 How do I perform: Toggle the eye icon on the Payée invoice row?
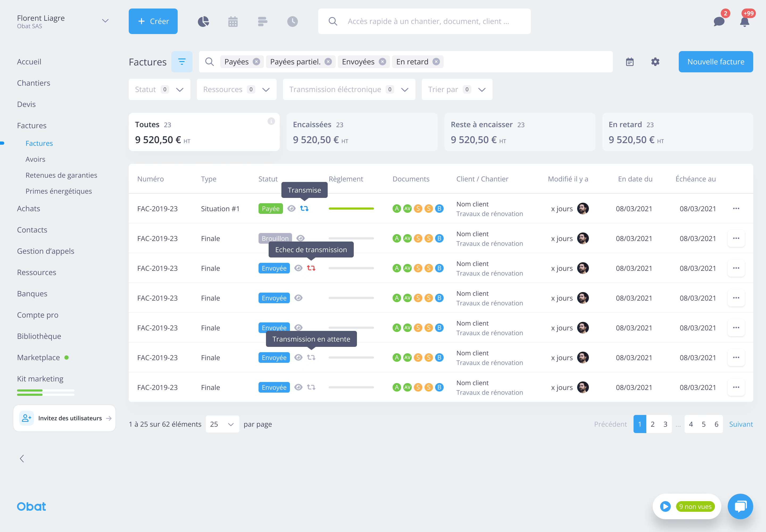tap(291, 209)
